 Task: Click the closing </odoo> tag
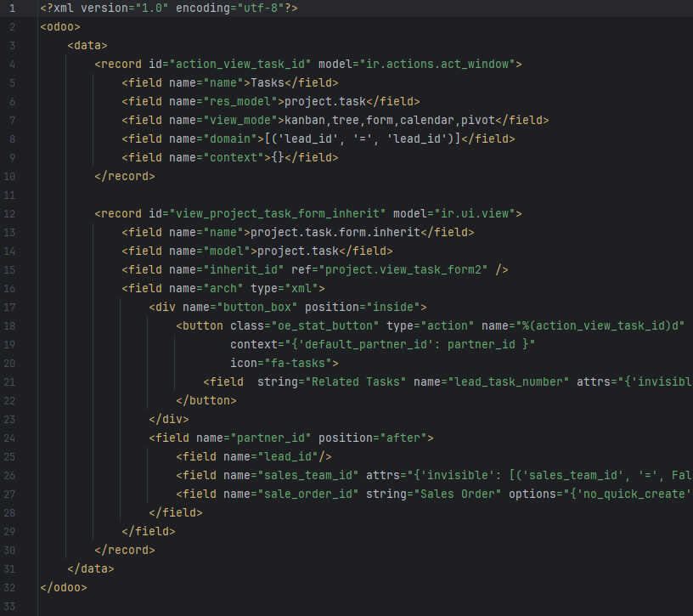pyautogui.click(x=64, y=588)
